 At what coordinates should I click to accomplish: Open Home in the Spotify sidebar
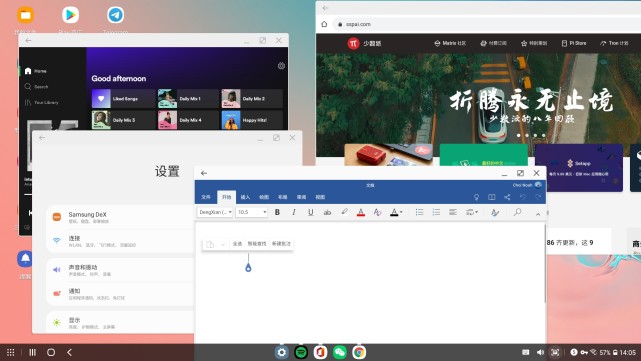[36, 71]
